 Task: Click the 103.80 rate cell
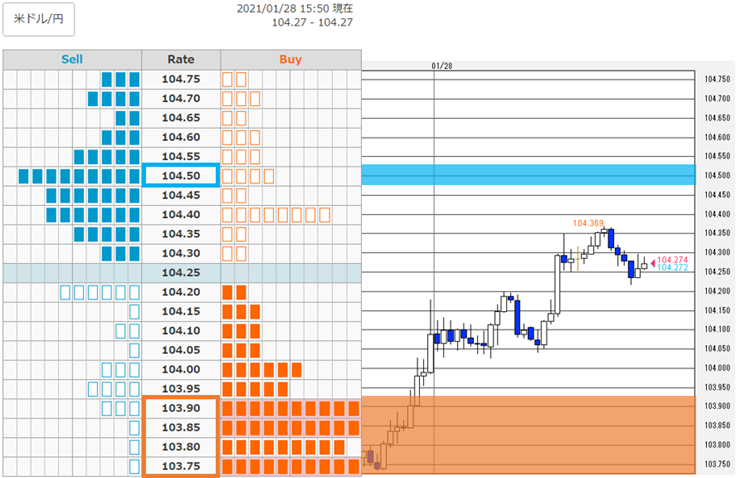click(181, 447)
